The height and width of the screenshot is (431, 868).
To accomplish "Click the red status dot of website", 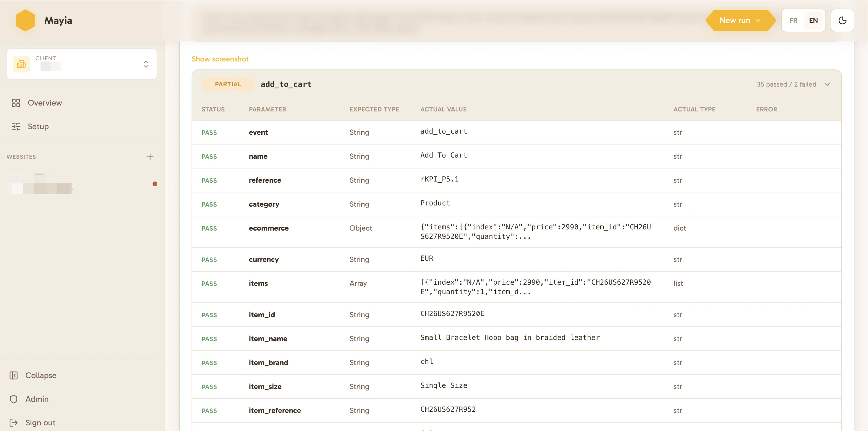I will tap(155, 184).
